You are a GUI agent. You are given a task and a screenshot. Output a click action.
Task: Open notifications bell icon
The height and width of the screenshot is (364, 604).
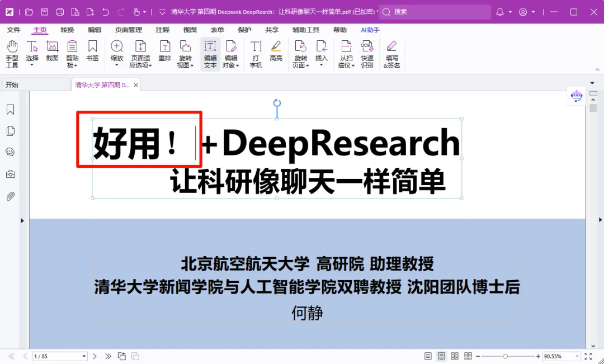[500, 12]
